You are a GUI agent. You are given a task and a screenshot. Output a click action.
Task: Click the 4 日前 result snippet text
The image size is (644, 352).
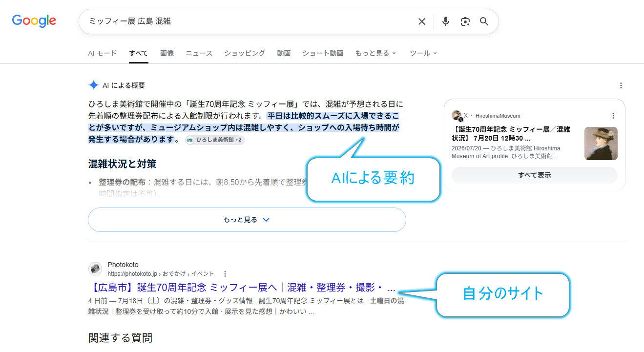click(x=246, y=306)
